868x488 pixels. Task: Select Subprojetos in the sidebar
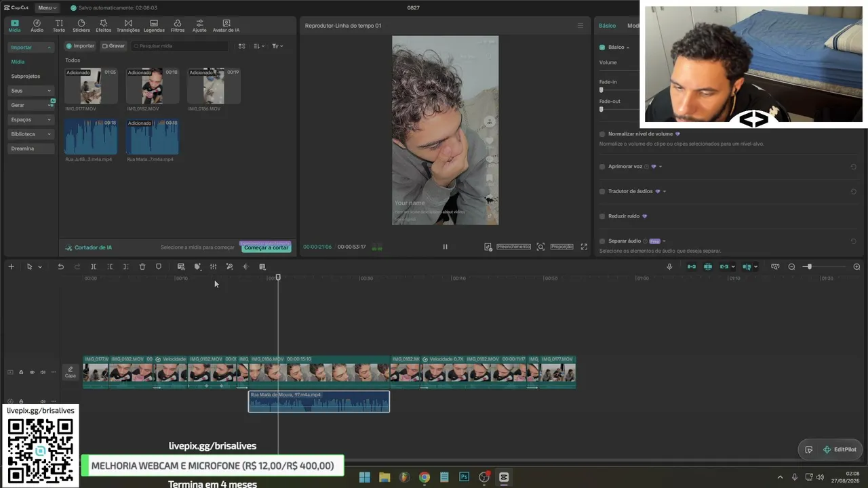coord(26,77)
